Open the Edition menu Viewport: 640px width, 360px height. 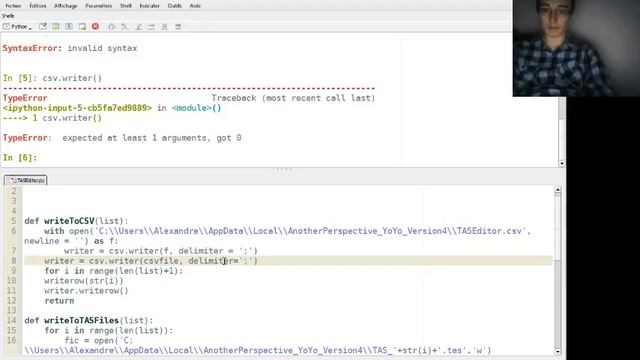pos(38,6)
